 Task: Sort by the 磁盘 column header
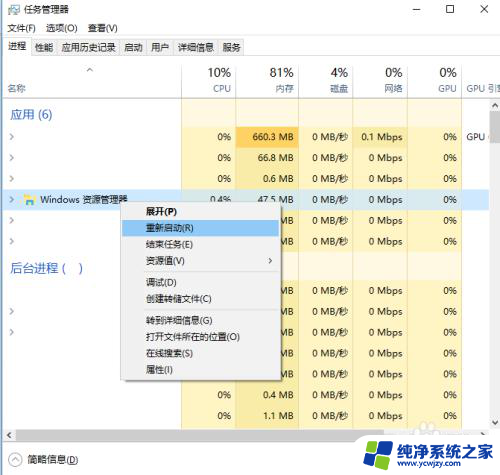(326, 81)
